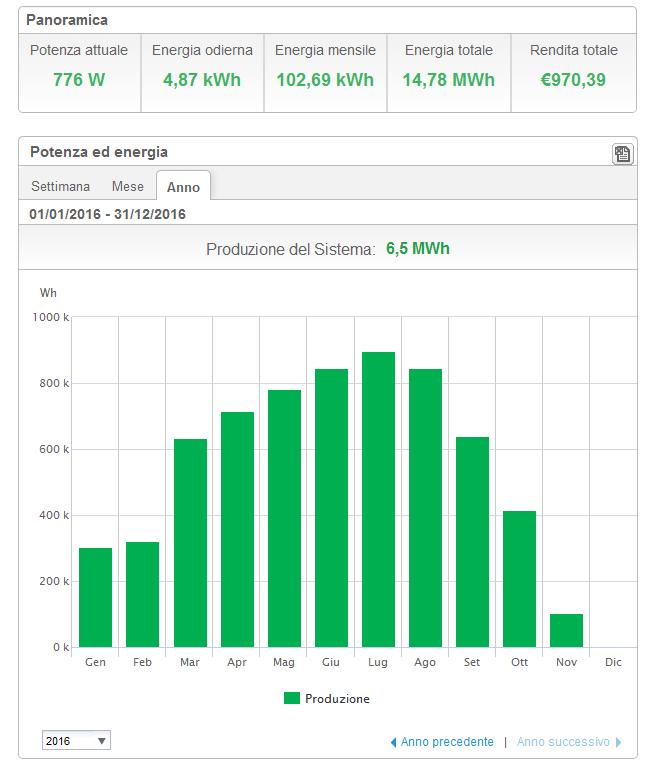Screen dimensions: 656x769
Task: Click the Lug production bar
Action: click(x=378, y=499)
